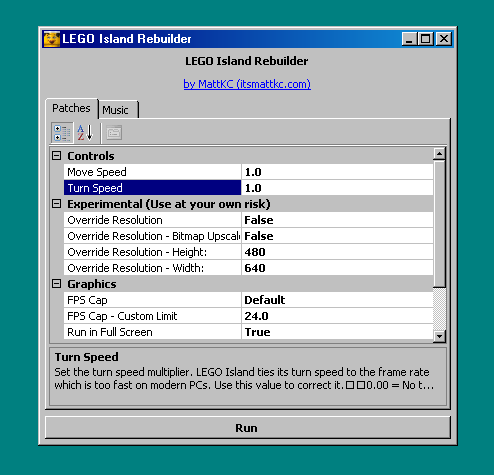Minimize the LEGO Island Rebuilder window
Image resolution: width=494 pixels, height=475 pixels.
pos(410,39)
